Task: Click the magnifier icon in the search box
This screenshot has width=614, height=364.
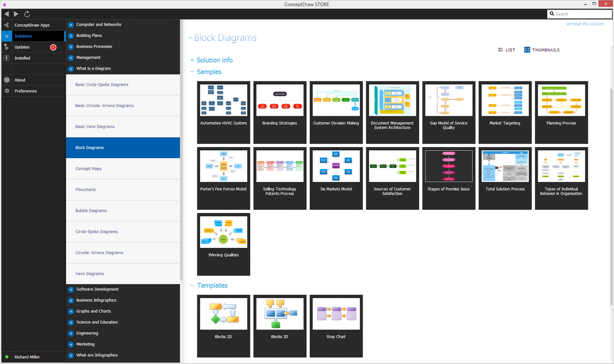Action: [x=552, y=13]
